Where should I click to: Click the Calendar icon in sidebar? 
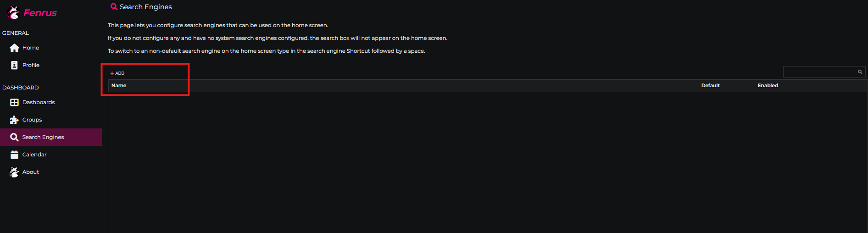[14, 155]
